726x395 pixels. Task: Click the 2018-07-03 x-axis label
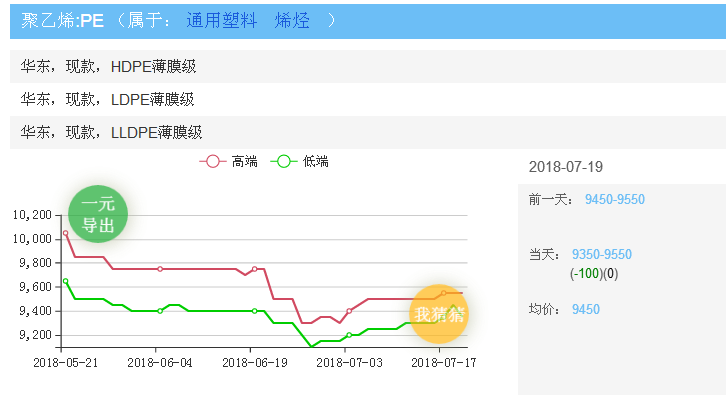(x=350, y=363)
